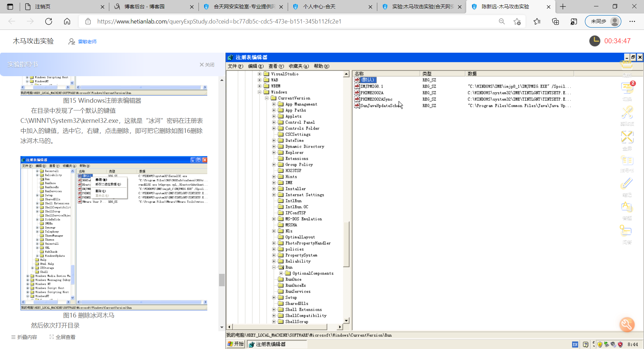This screenshot has width=644, height=349.
Task: Open the 收藏夹 menu in Registry Editor
Action: click(x=299, y=66)
